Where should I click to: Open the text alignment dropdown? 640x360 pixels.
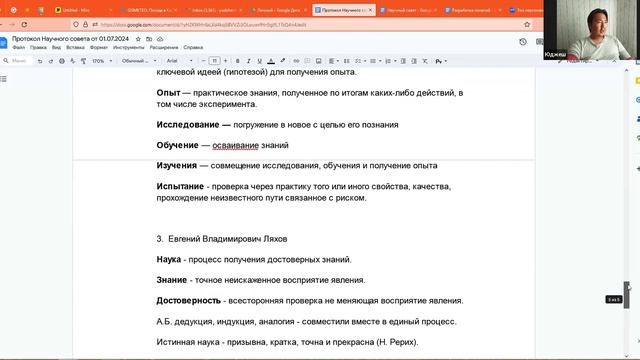click(334, 61)
